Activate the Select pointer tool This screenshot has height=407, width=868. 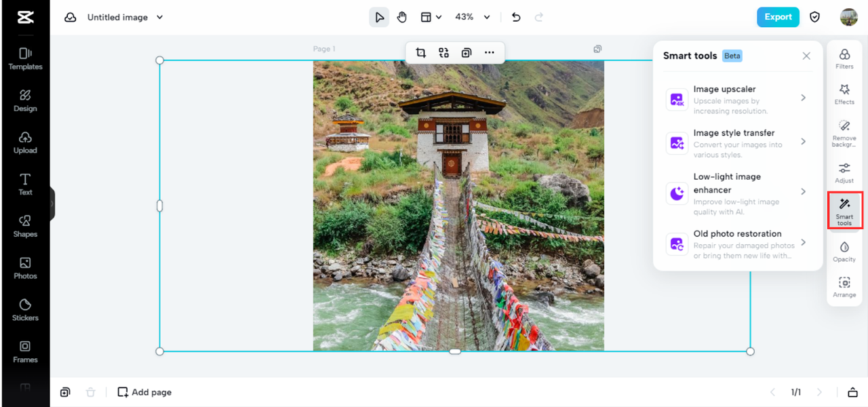tap(379, 17)
